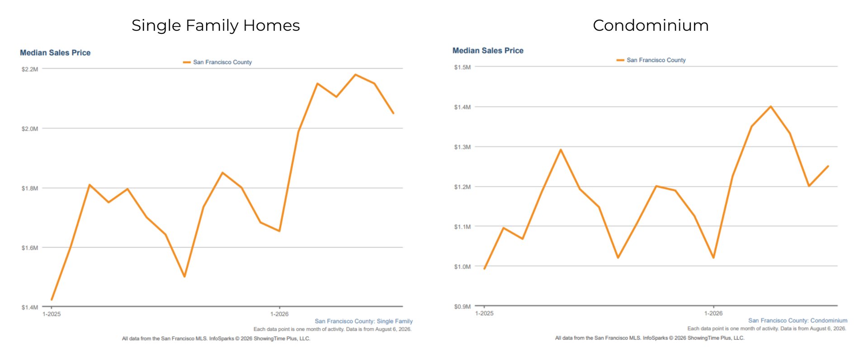Image resolution: width=868 pixels, height=347 pixels.
Task: Select the 1-2025 axis marker on the Condominium chart
Action: 484,313
